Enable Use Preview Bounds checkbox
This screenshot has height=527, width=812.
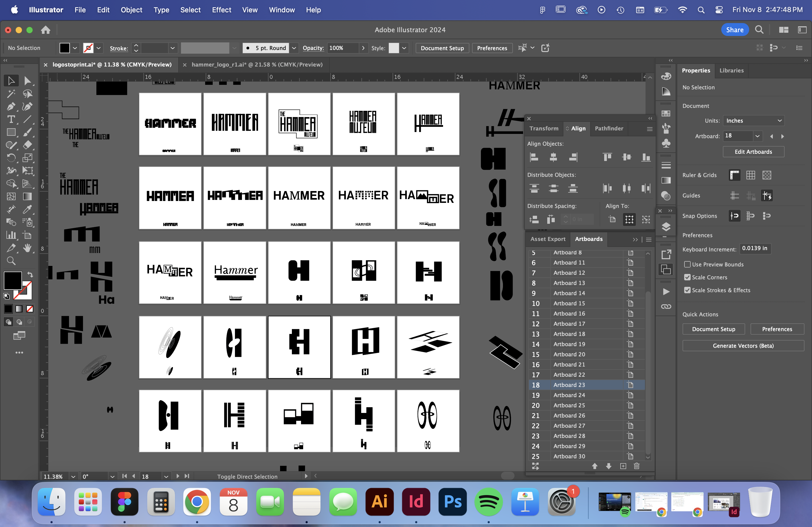pyautogui.click(x=687, y=265)
